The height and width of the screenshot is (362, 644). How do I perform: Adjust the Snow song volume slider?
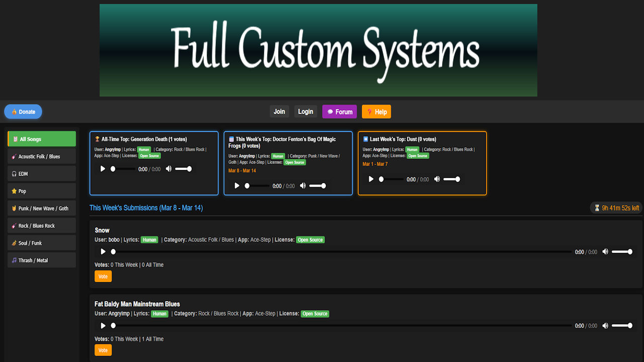pos(622,252)
